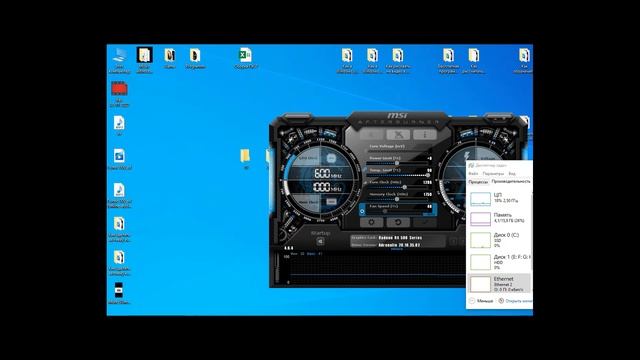Viewport: 640px width, 360px height.
Task: Select the Память performance entry
Action: (x=500, y=218)
